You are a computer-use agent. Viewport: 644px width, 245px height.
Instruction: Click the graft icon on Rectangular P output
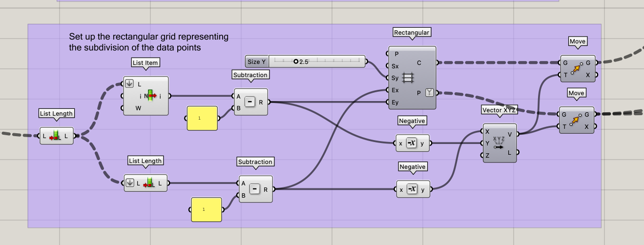(429, 92)
